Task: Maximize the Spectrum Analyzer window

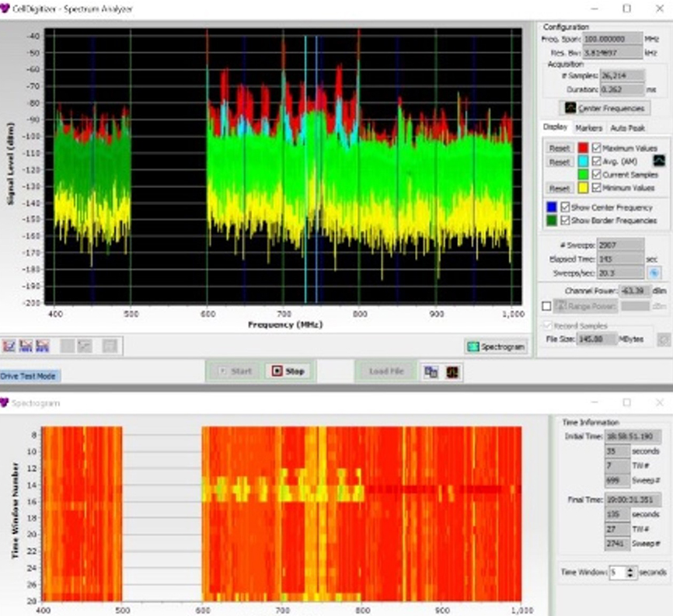Action: pos(627,9)
